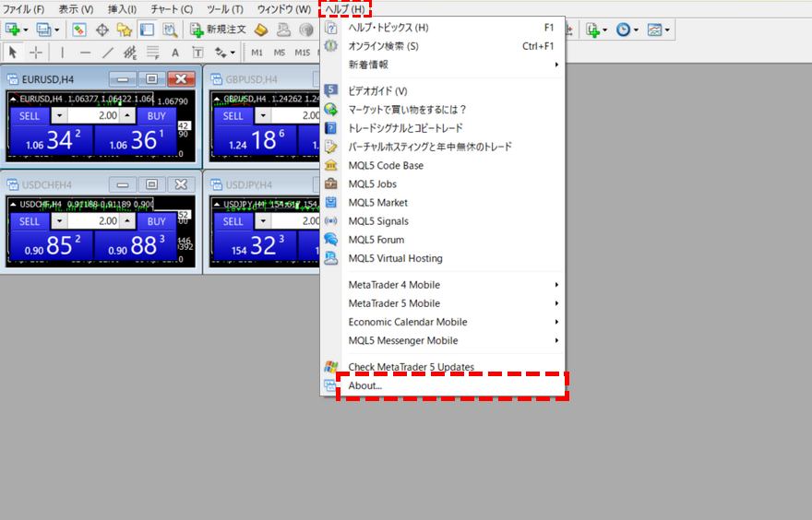Open MetaEditor with the gold book icon
This screenshot has height=520, width=812.
pyautogui.click(x=261, y=30)
